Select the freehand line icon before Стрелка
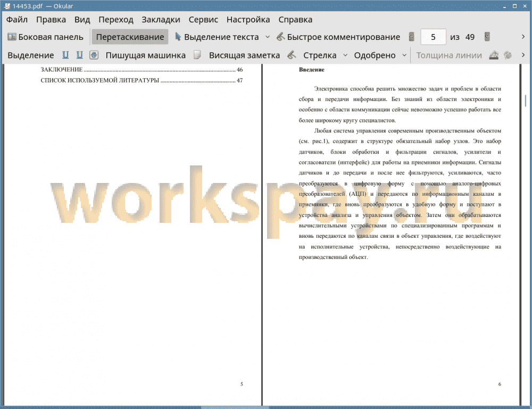Screen dimensions: 532x409 (292, 55)
